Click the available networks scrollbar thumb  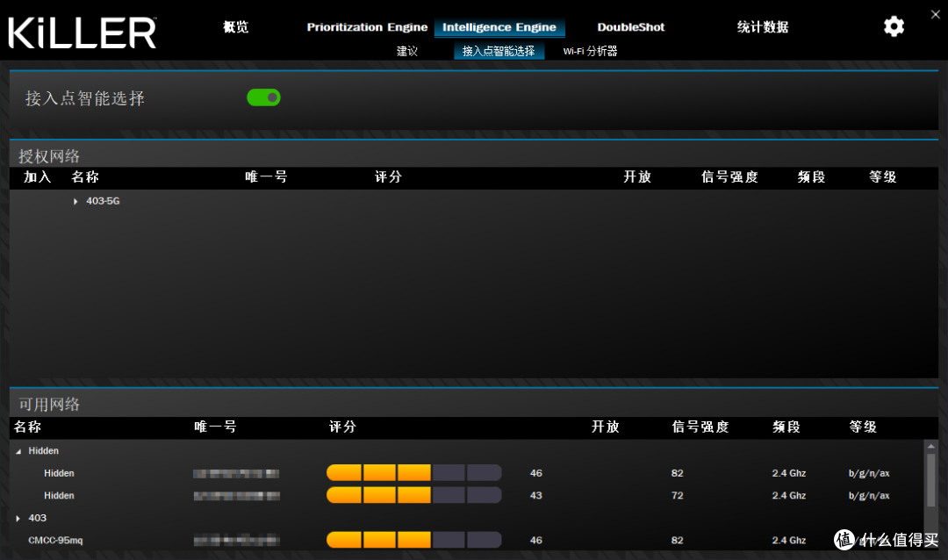pyautogui.click(x=931, y=480)
